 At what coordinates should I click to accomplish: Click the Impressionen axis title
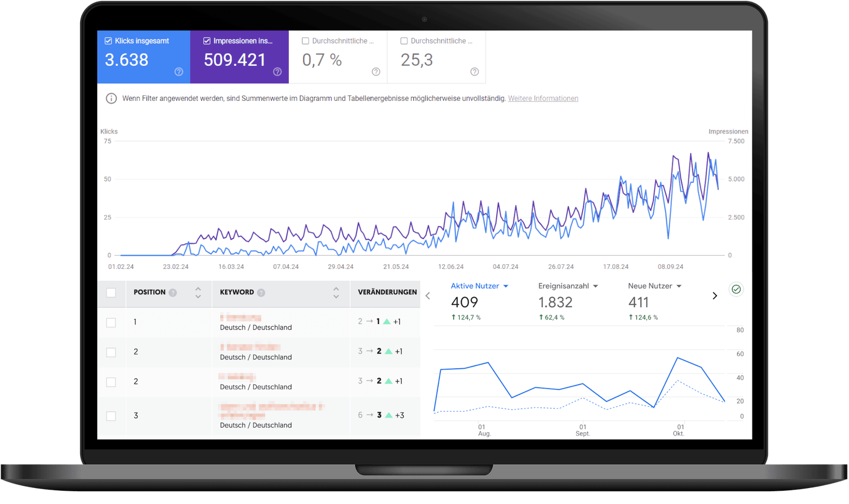(x=728, y=132)
